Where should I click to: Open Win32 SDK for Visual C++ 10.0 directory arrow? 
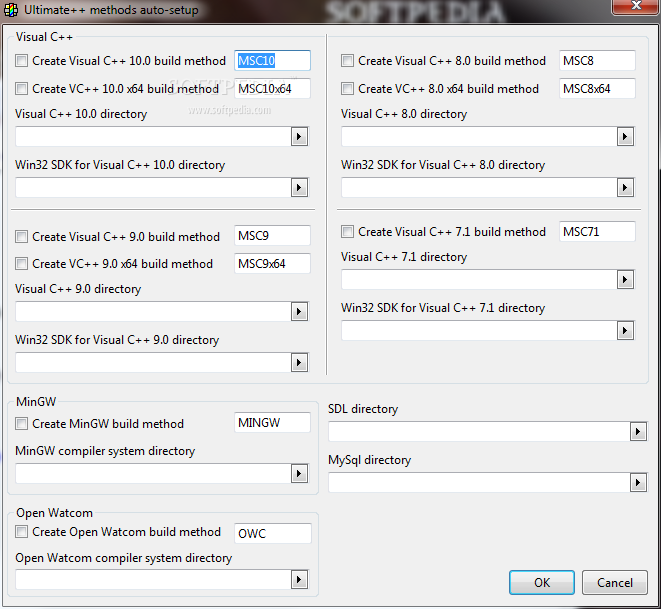299,188
